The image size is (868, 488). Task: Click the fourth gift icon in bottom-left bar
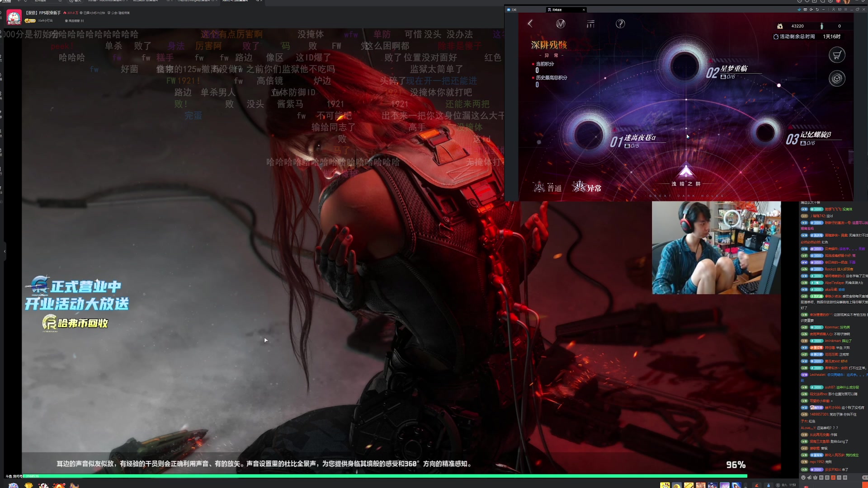click(x=59, y=485)
